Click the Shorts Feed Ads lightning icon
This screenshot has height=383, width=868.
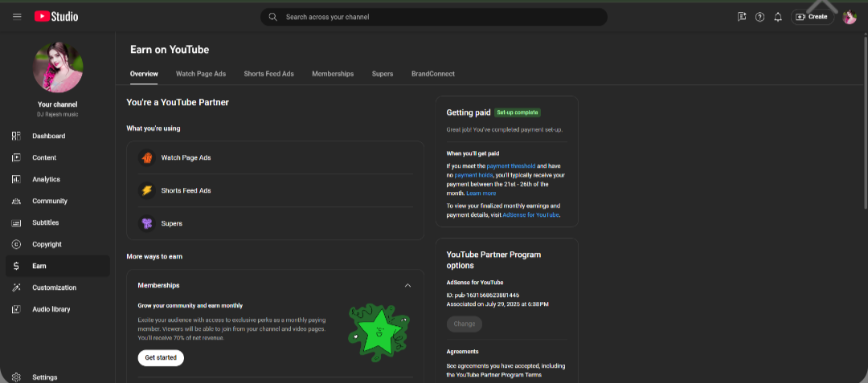(x=147, y=190)
